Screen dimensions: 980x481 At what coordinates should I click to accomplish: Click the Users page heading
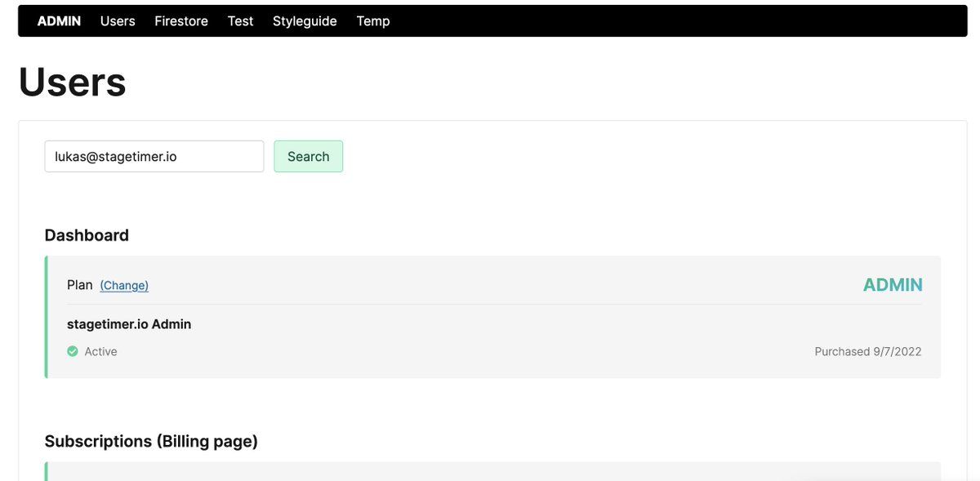(x=73, y=82)
